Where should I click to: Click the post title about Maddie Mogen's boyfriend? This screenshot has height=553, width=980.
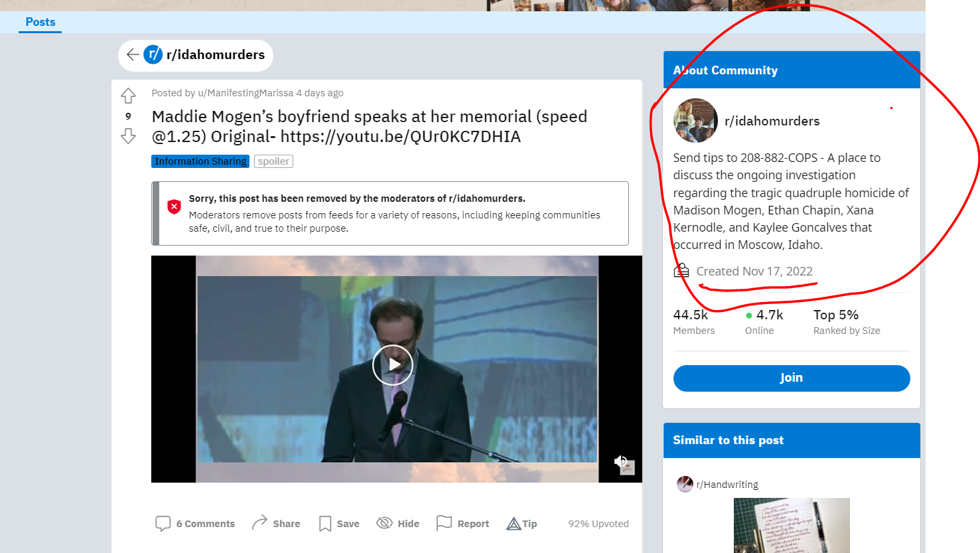point(370,126)
